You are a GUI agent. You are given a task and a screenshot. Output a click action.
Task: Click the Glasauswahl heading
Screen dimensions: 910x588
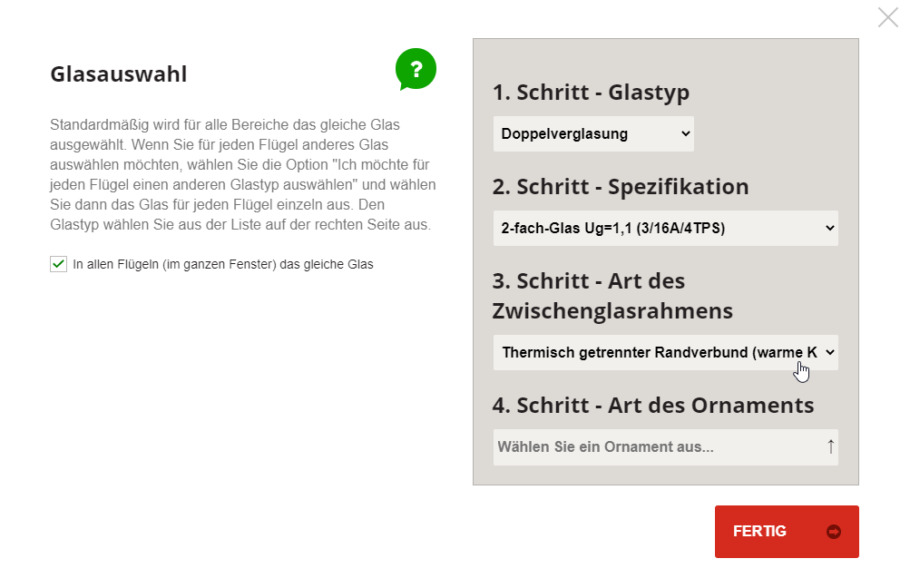(x=118, y=74)
